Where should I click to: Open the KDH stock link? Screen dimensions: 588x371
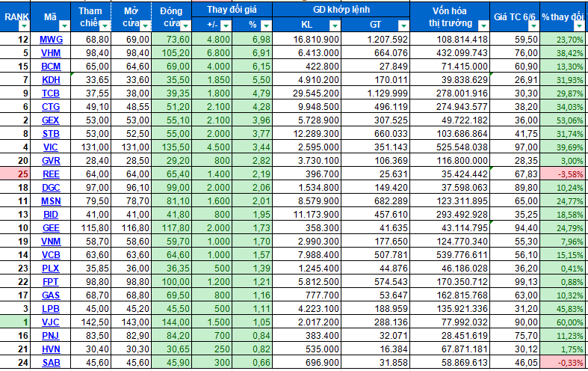click(x=51, y=80)
